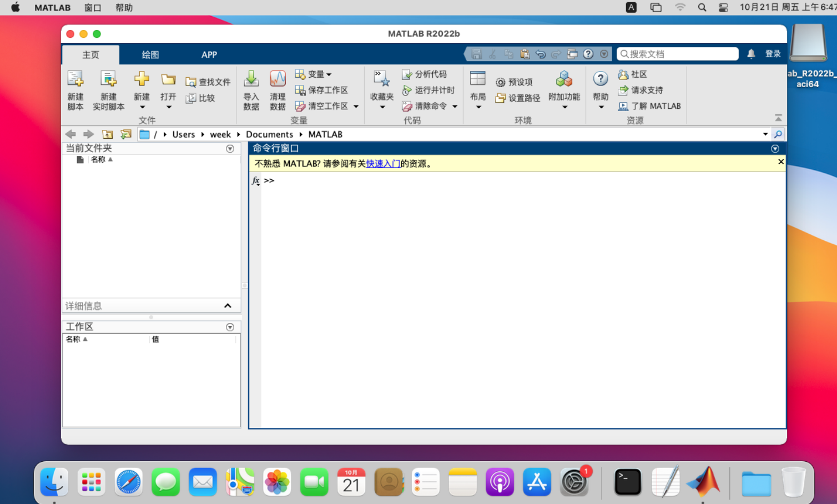Open the Variable (变量) dropdown
The width and height of the screenshot is (837, 504).
tap(314, 74)
